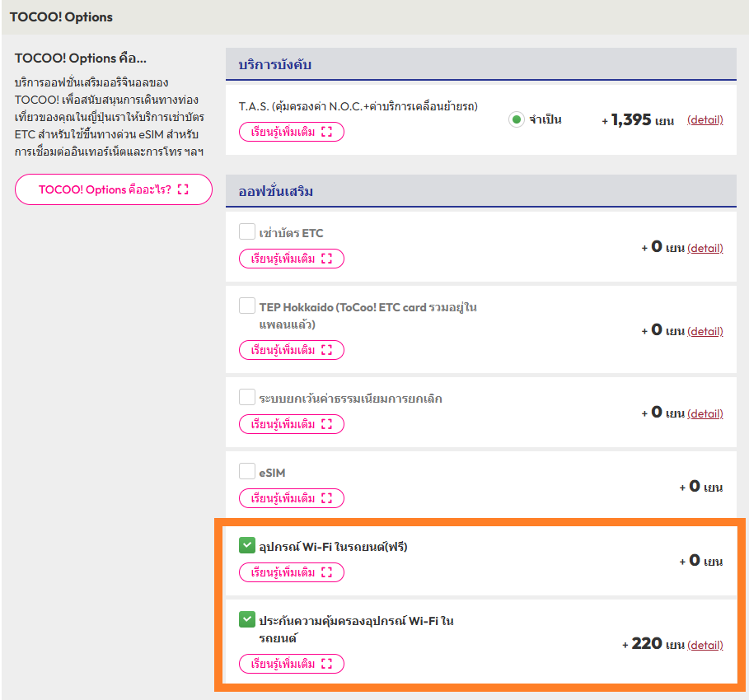749x700 pixels.
Task: Click เรียนรู้เพิ่มเติม under T.A.S.
Action: coord(292,132)
